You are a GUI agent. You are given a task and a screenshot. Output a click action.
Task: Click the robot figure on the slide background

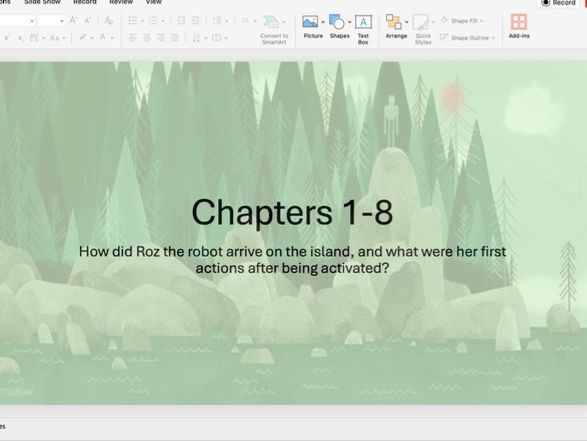pyautogui.click(x=391, y=121)
